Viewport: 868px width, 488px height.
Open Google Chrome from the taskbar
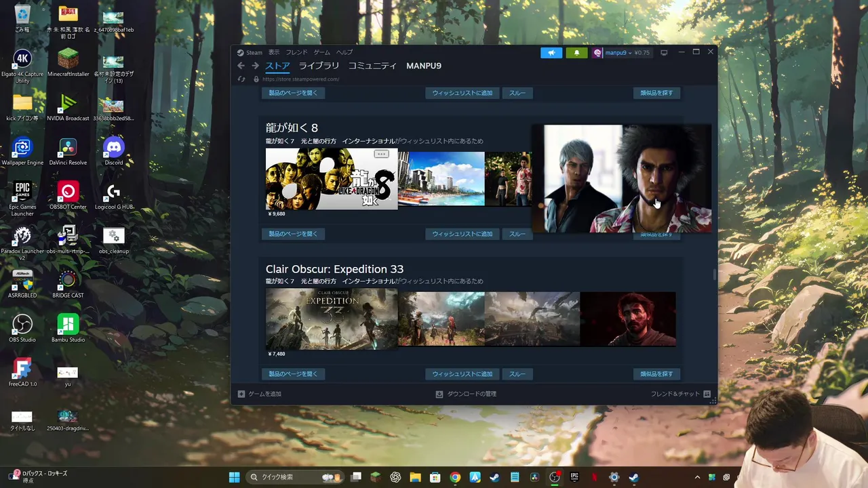(x=455, y=477)
